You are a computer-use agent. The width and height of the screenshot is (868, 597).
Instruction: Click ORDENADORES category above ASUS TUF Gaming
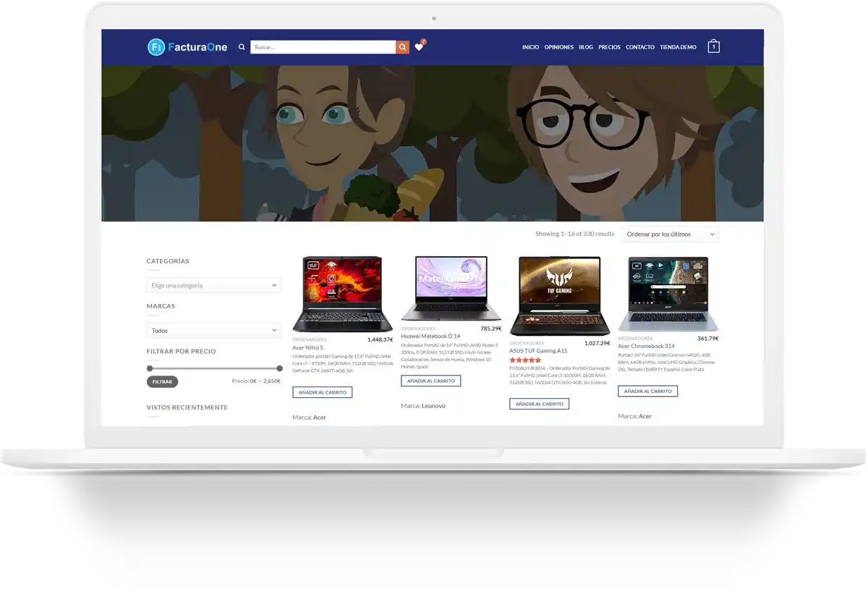click(x=527, y=343)
